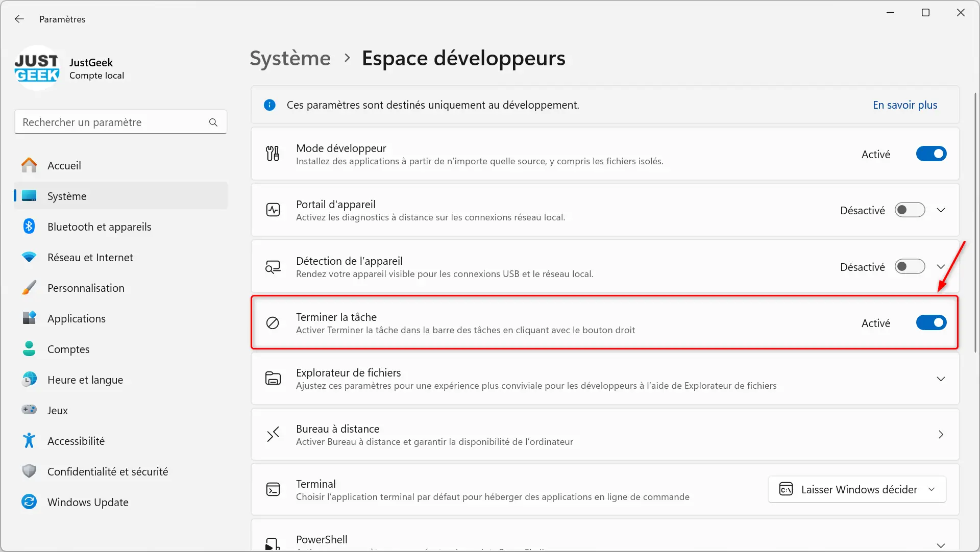Click the Accessibilité figure icon
This screenshot has height=552, width=980.
29,441
